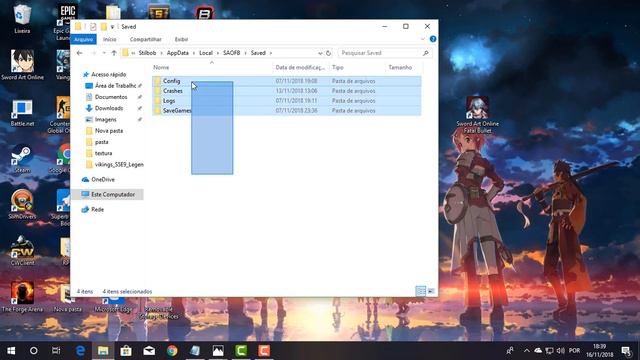Open Imagens in navigation pane

(105, 119)
